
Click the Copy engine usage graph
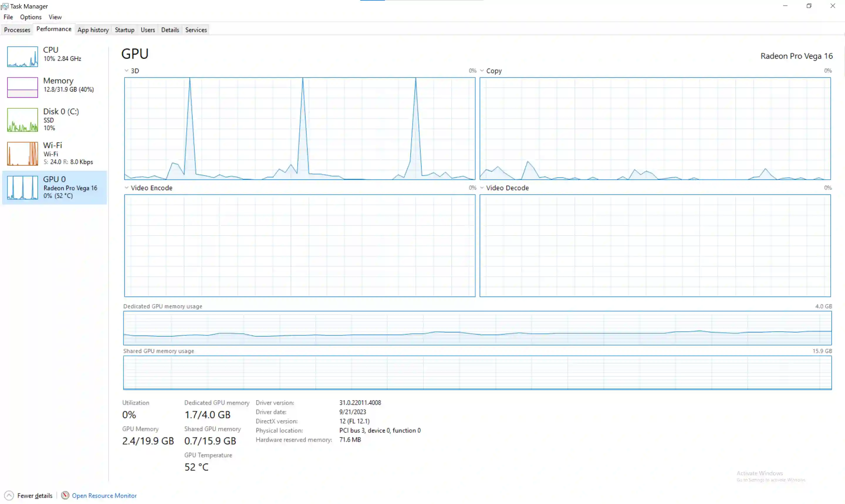click(655, 128)
